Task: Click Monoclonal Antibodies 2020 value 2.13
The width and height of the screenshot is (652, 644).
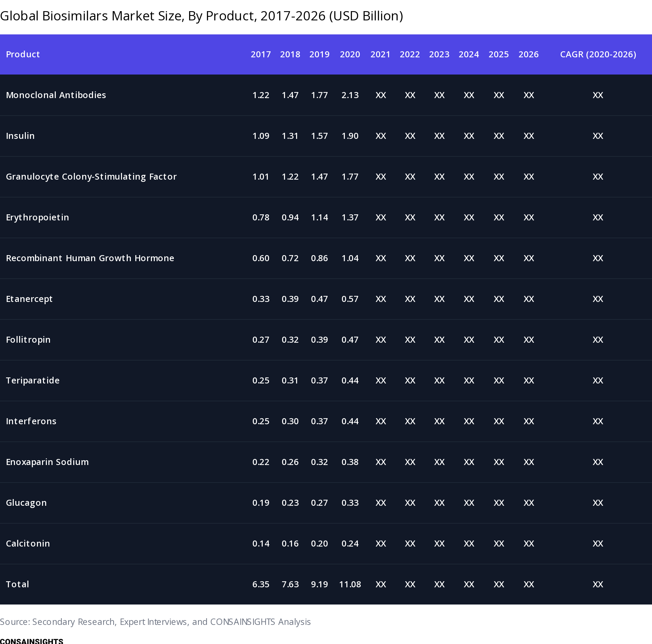Action: tap(350, 95)
